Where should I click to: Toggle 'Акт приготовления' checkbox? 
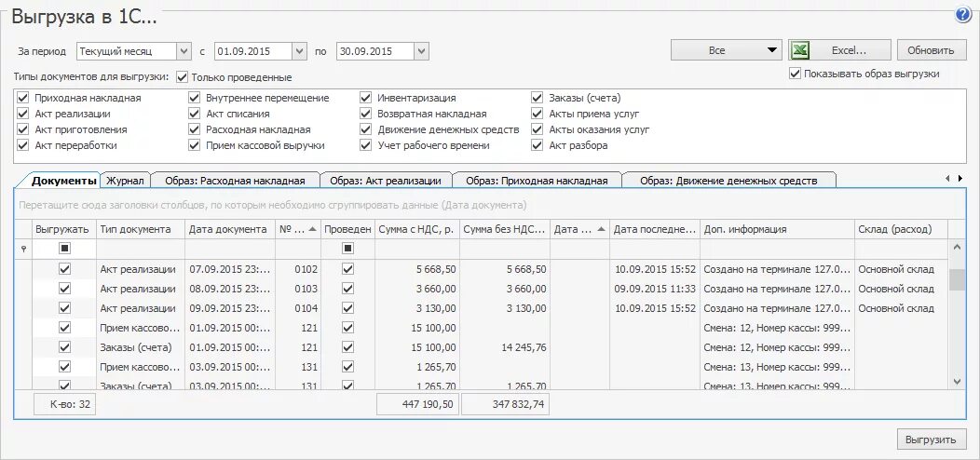click(x=23, y=129)
